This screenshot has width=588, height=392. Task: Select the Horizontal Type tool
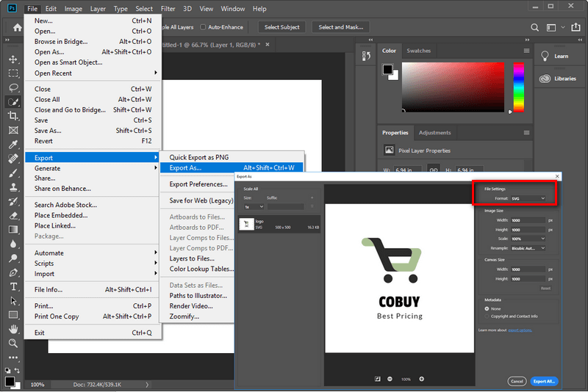point(13,286)
